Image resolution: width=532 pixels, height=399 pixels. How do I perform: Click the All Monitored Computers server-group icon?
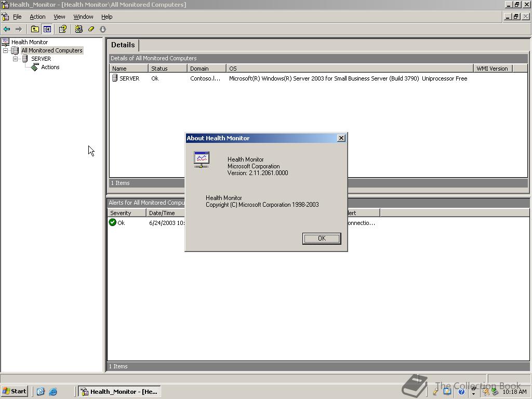(15, 50)
